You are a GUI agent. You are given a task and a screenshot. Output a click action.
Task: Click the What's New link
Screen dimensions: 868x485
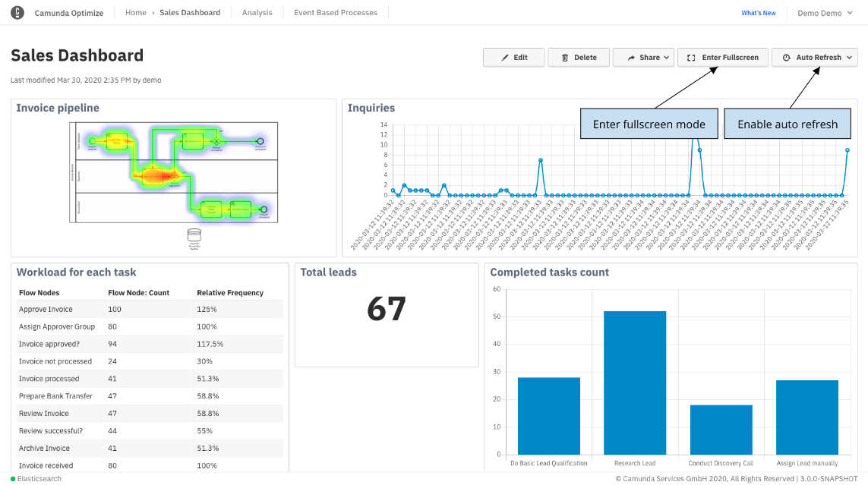(759, 12)
